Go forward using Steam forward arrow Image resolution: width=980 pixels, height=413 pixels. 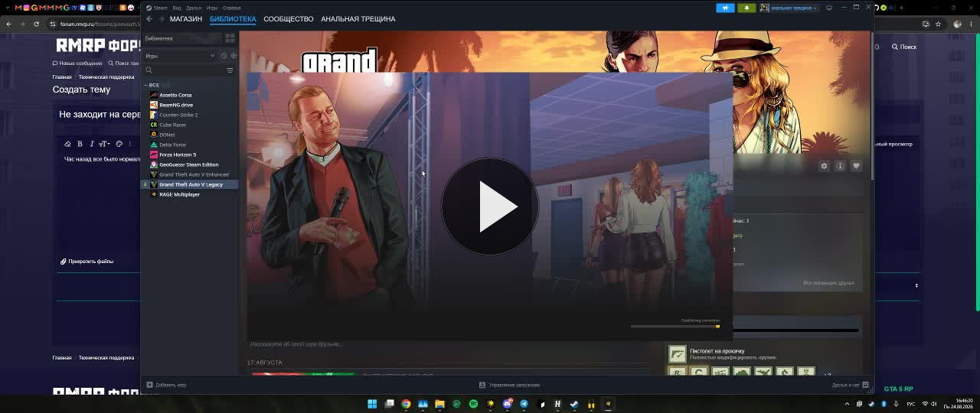(161, 19)
